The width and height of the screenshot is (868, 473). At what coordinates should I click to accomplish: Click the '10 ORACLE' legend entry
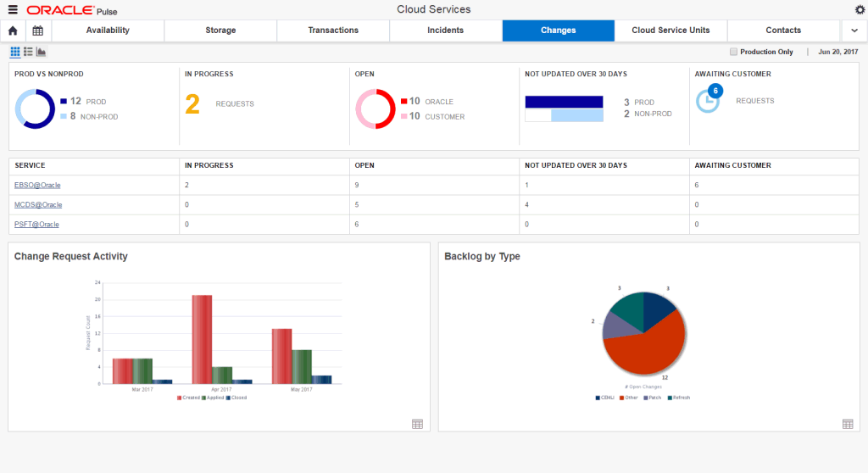[x=427, y=102]
